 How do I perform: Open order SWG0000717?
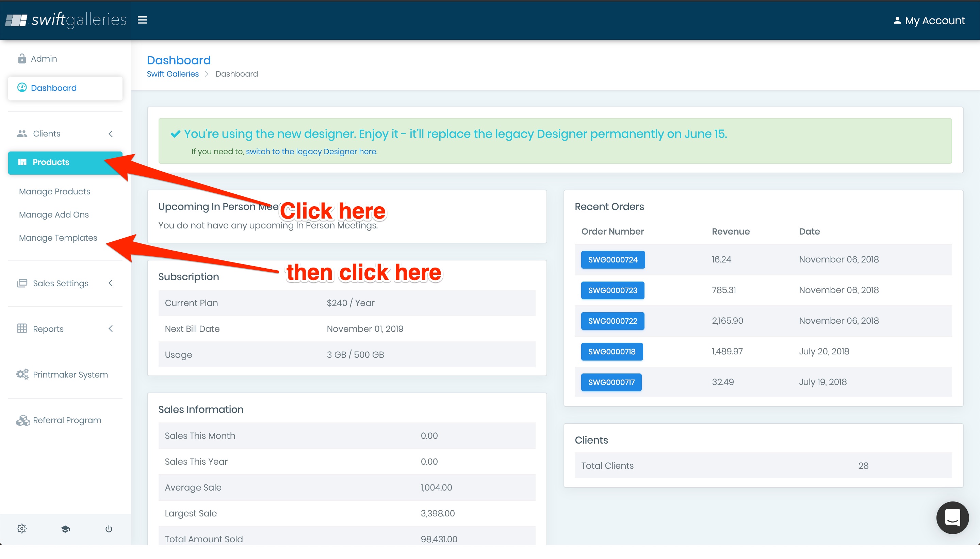611,382
